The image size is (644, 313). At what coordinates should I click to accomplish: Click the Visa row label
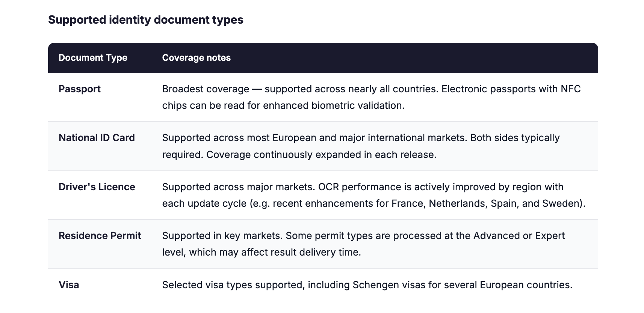tap(69, 285)
